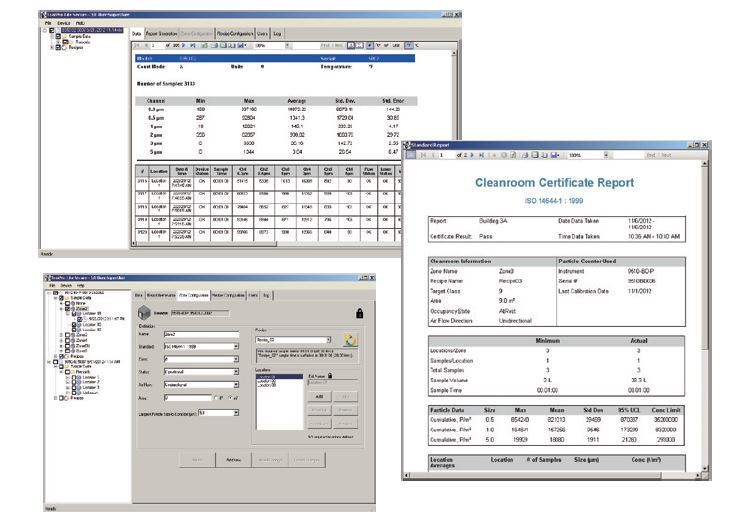Toggle Zone4 checkbox in lower window tree
The image size is (736, 528).
pyautogui.click(x=67, y=340)
